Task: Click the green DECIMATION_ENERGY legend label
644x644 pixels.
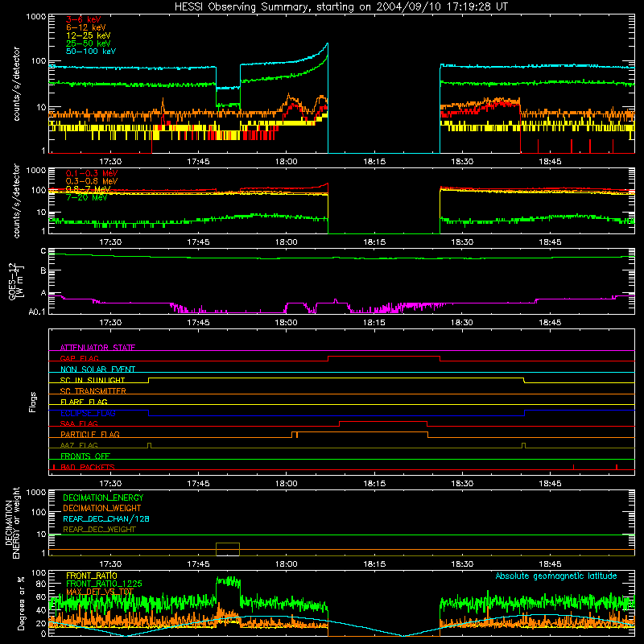Action: 103,497
